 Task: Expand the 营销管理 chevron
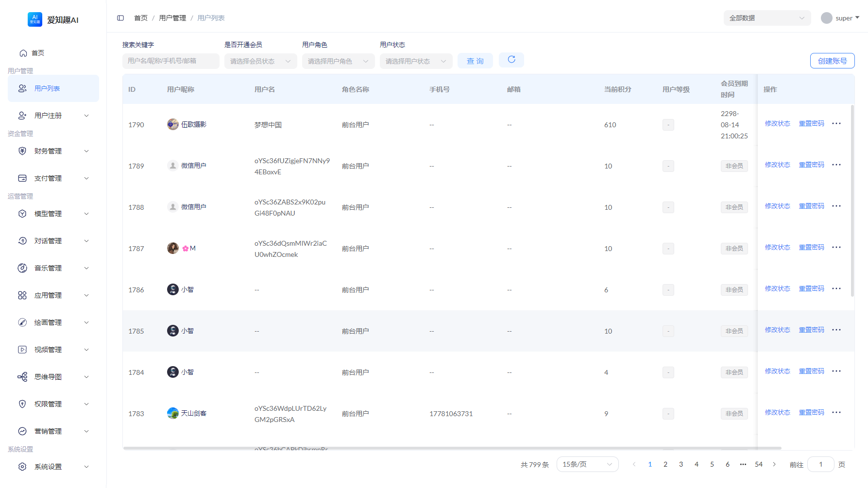click(x=86, y=431)
